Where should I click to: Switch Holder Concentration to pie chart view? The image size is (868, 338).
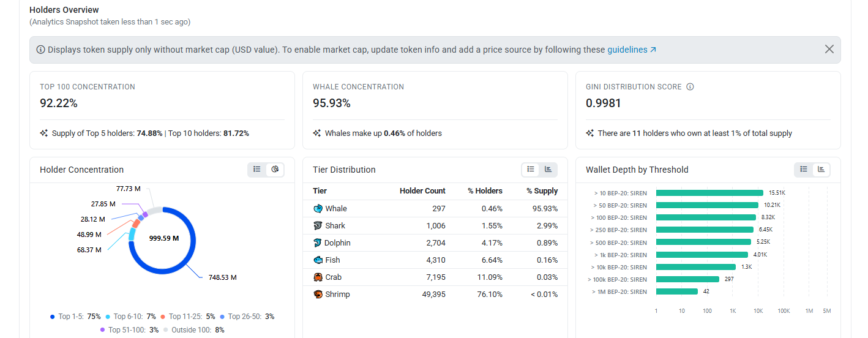click(x=275, y=170)
